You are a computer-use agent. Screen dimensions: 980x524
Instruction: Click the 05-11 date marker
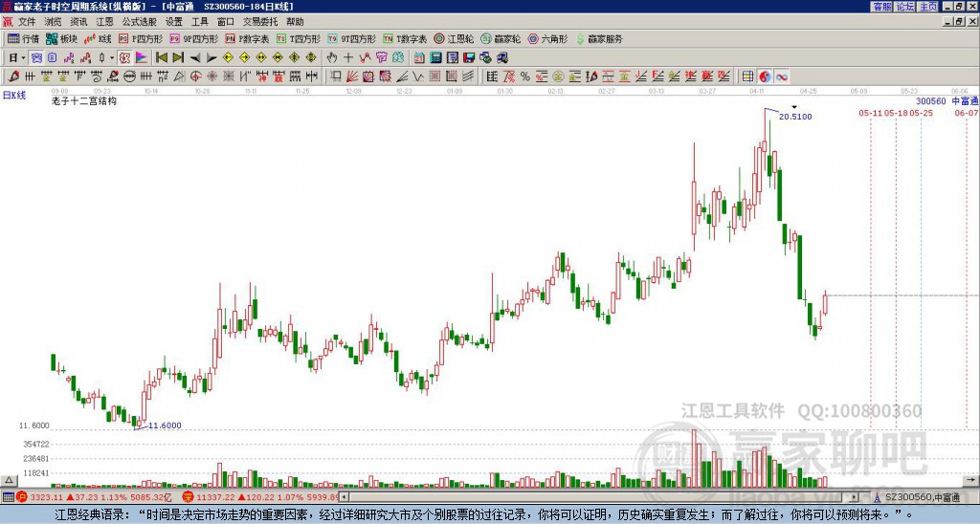(870, 113)
